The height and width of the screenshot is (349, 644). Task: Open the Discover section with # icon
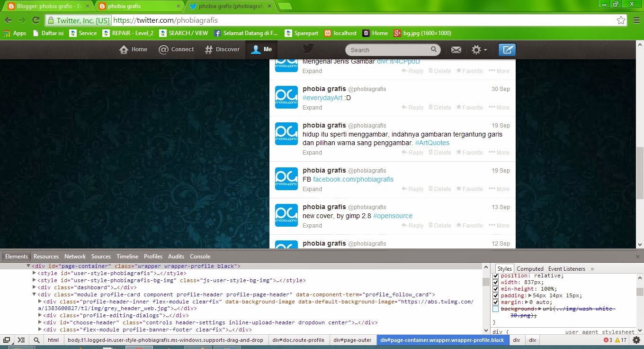coord(222,49)
